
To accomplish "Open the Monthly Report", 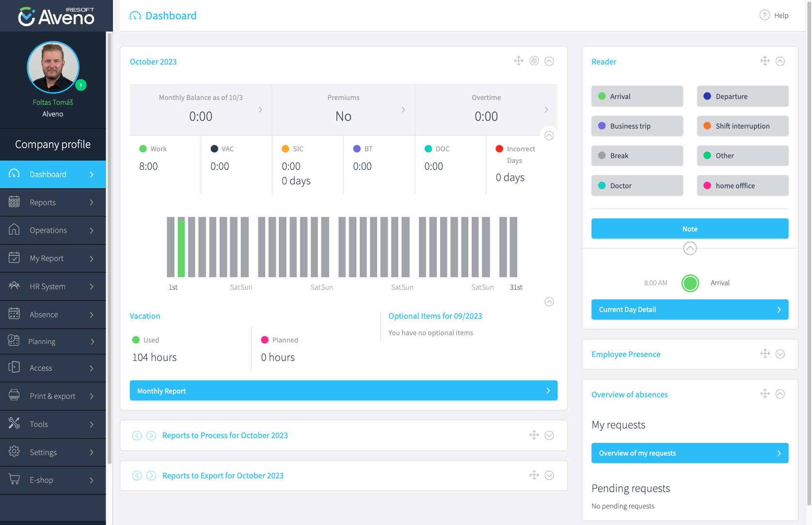I will coord(344,391).
